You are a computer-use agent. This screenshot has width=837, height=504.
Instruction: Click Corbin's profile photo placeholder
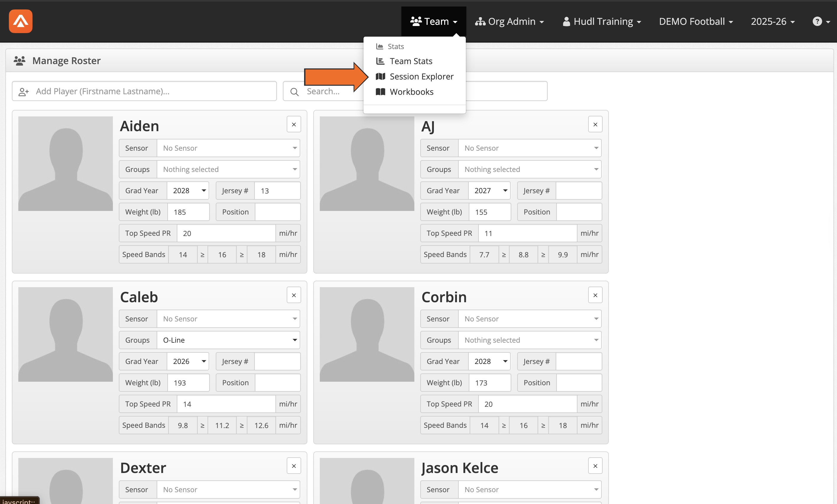(x=367, y=334)
